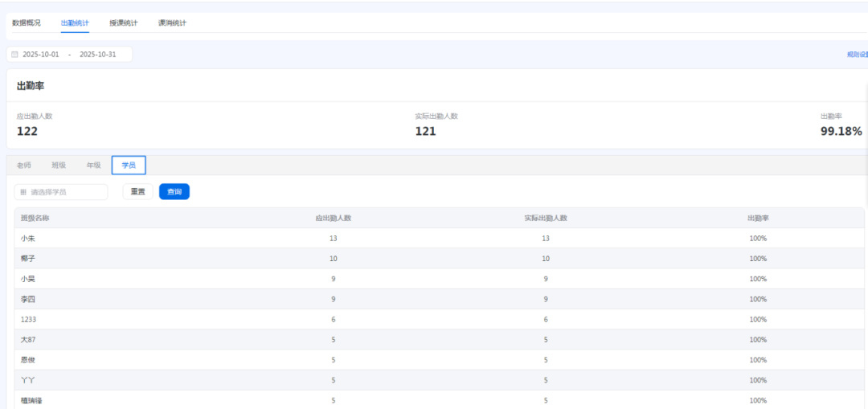
Task: Select the 课消统计 tab
Action: coord(172,22)
